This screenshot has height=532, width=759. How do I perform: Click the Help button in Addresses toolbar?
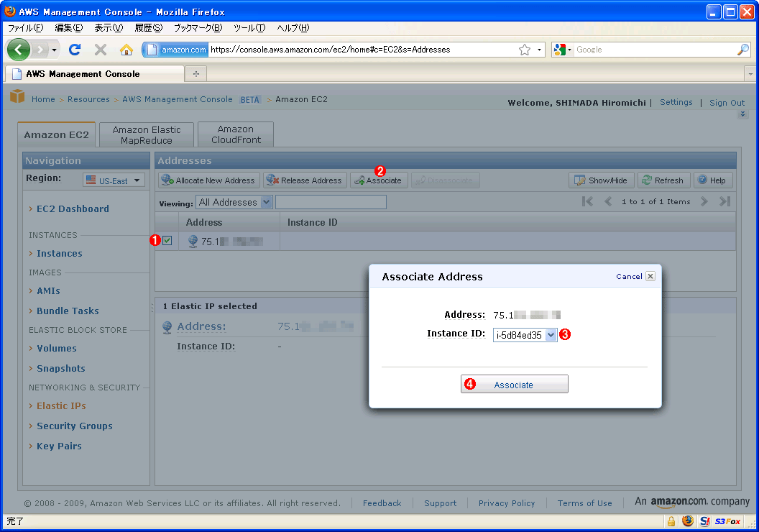tap(712, 180)
